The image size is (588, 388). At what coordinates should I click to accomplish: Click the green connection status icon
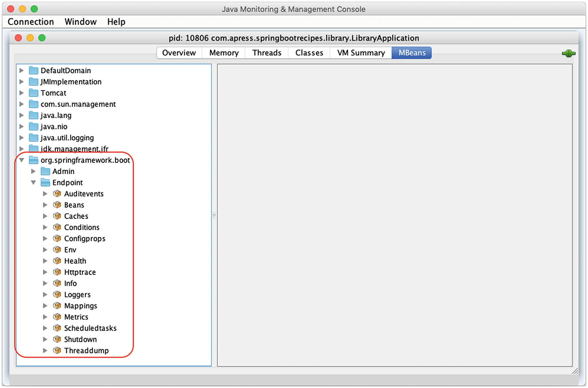pos(568,54)
